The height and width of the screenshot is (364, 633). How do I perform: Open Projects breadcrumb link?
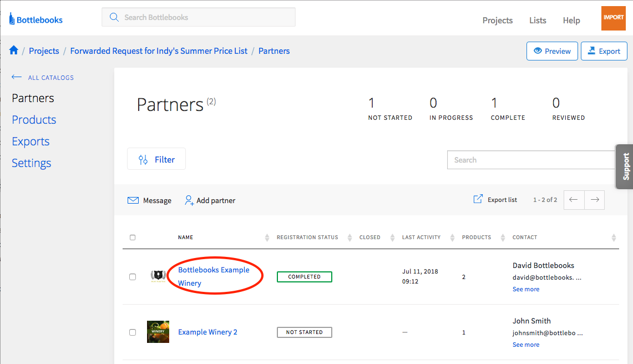coord(44,51)
